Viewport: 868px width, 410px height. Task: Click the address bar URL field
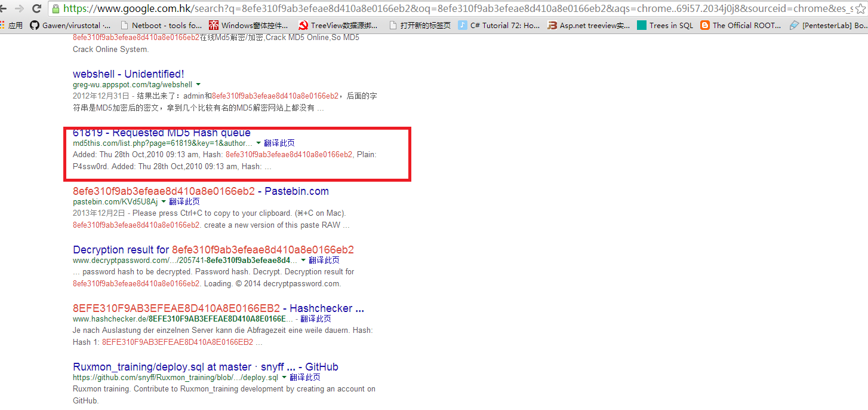click(457, 8)
